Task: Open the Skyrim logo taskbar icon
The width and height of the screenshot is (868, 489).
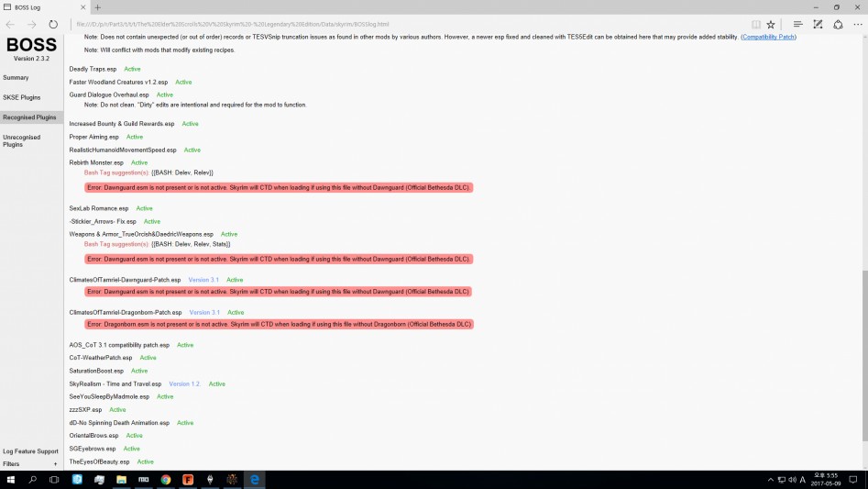Action: (x=210, y=480)
